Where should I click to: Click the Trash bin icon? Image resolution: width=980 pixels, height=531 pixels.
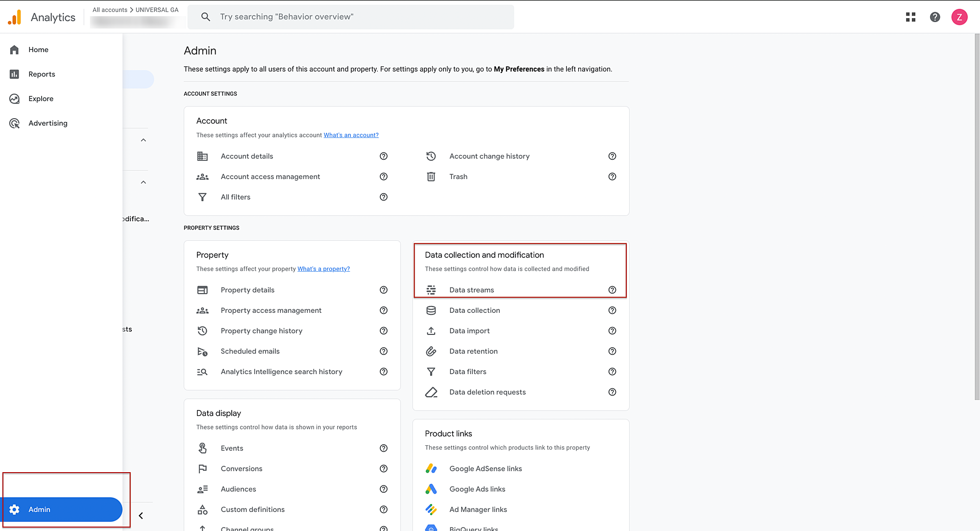[431, 177]
